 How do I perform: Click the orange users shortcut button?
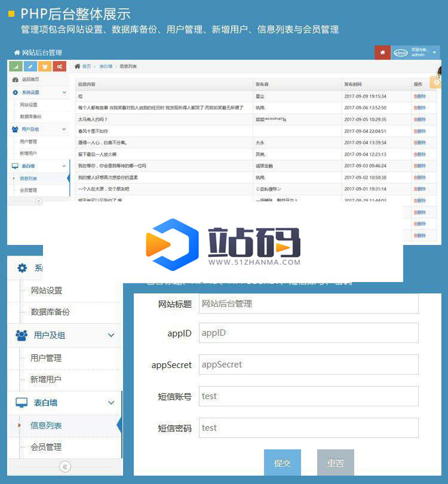click(x=45, y=66)
